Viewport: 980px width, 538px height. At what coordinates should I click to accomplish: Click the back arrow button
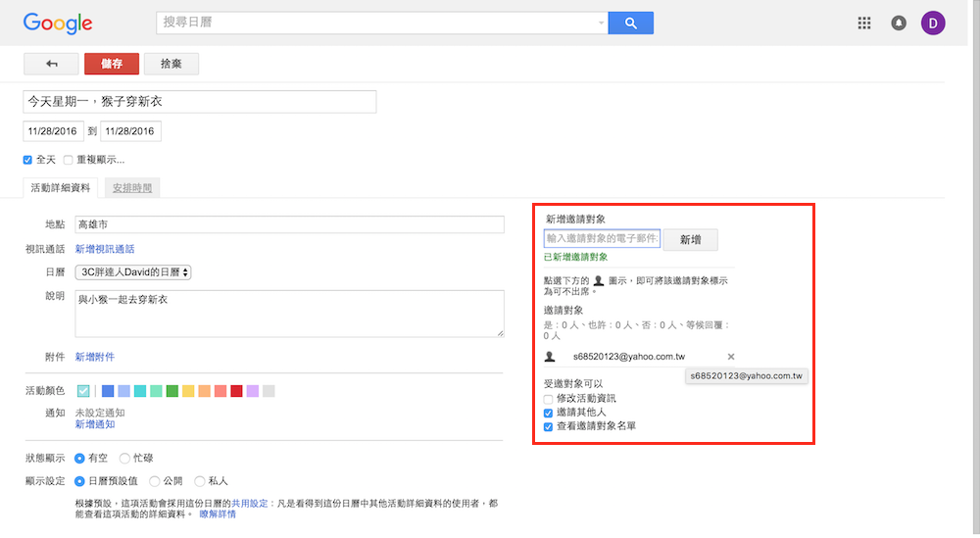click(x=52, y=64)
